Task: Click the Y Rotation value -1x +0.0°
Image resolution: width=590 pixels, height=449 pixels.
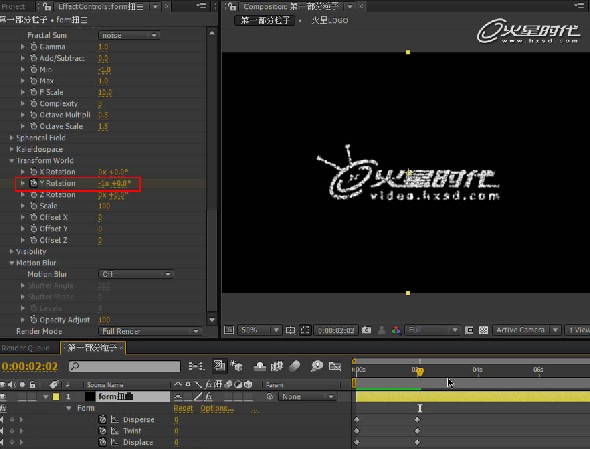Action: coord(114,183)
